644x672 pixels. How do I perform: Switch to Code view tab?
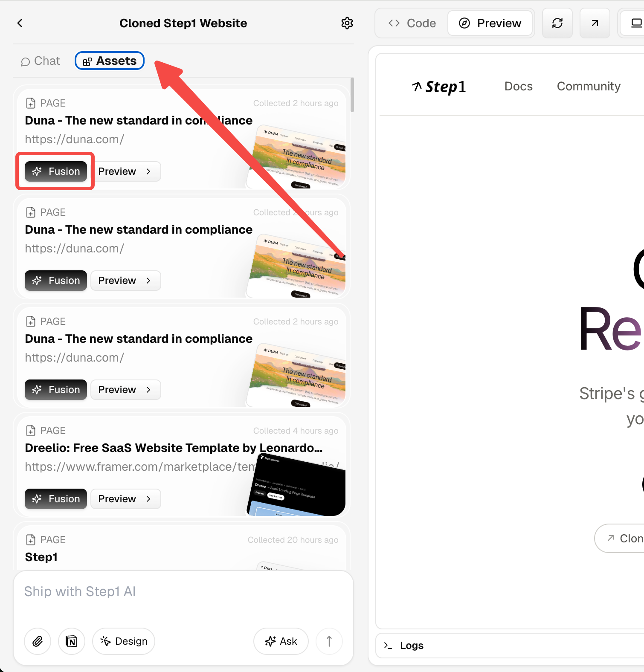coord(412,23)
